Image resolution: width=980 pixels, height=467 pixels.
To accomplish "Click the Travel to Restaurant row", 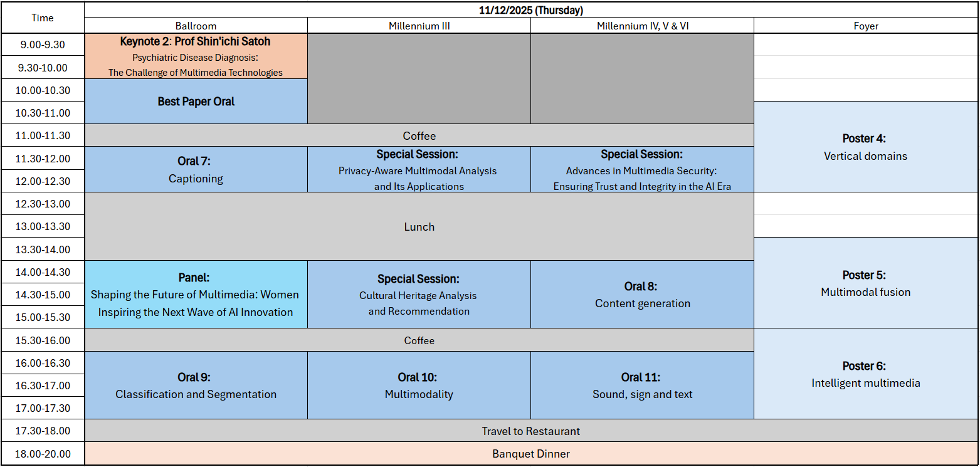I will coord(530,431).
